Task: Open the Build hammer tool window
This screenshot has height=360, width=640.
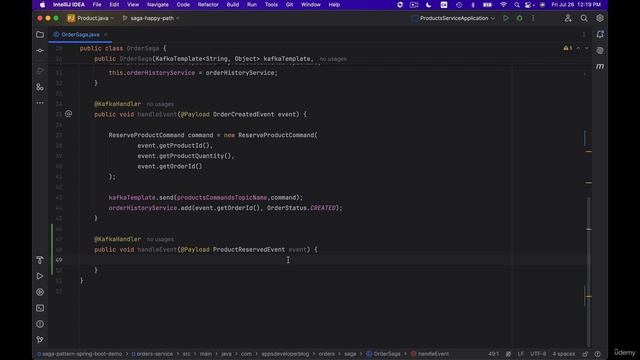Action: 40,260
